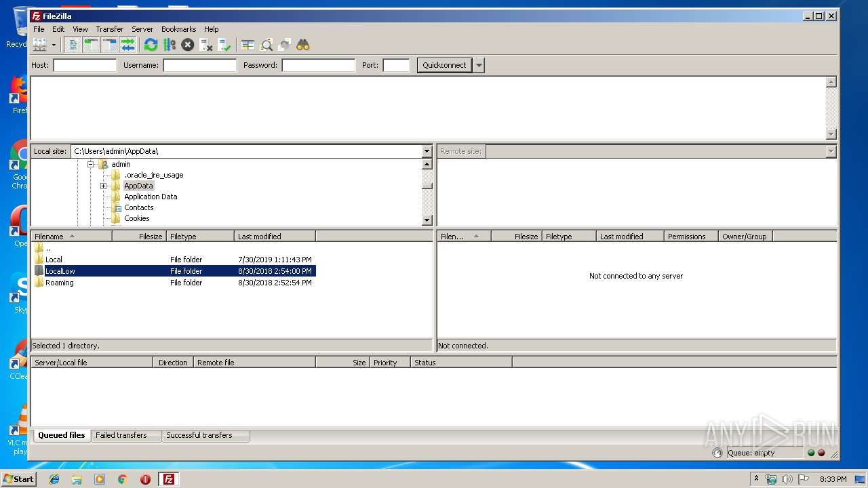Search for files with the binoculars icon

click(x=303, y=45)
